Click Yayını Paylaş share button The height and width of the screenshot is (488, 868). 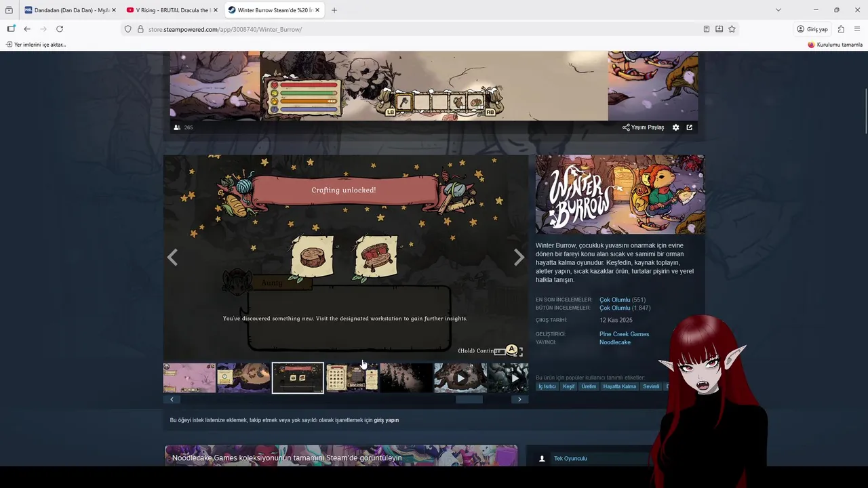tap(643, 127)
